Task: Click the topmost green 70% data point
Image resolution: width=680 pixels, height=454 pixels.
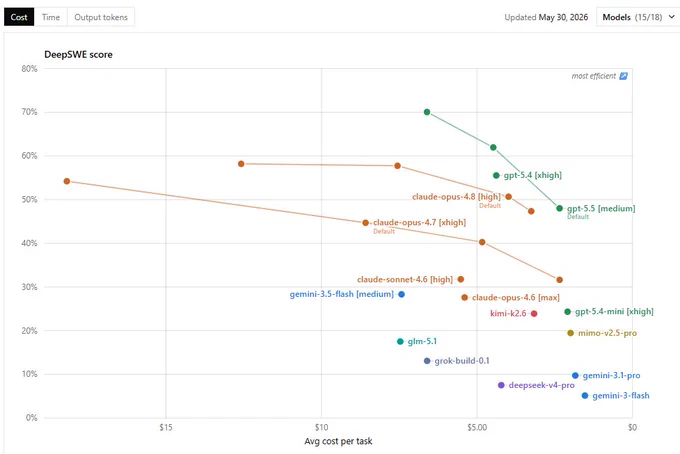Action: (x=427, y=112)
